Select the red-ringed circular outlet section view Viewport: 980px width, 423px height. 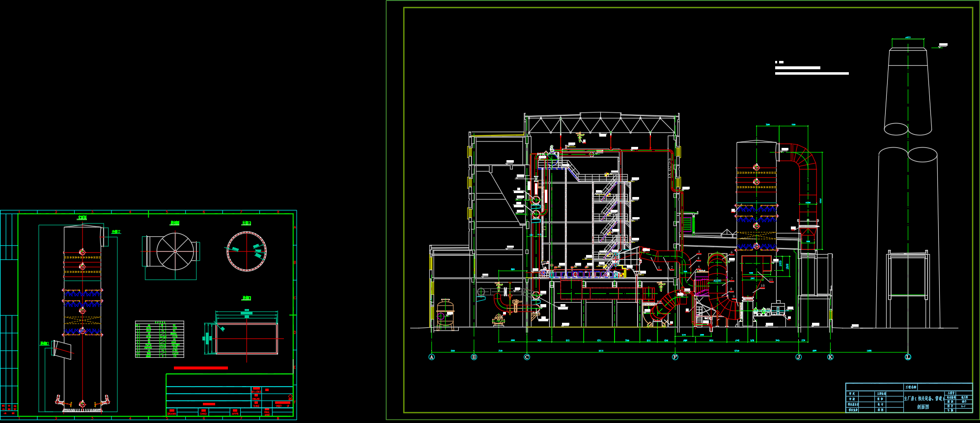247,251
